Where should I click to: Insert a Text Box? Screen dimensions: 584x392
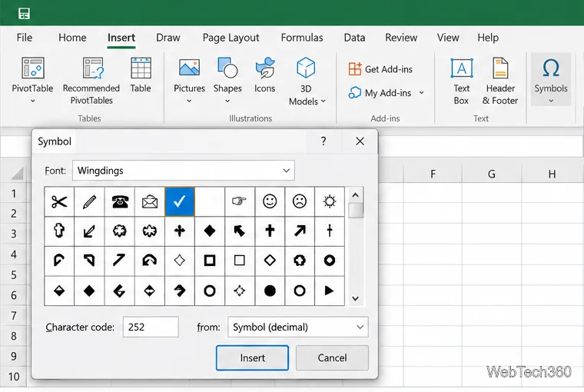coord(462,81)
